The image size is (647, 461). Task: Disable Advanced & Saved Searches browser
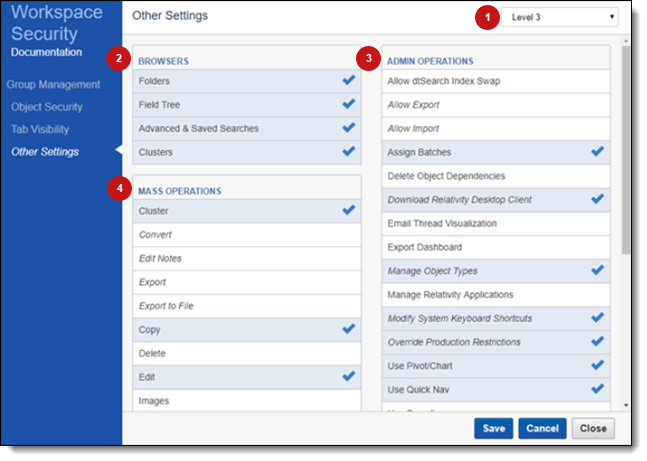(x=247, y=128)
